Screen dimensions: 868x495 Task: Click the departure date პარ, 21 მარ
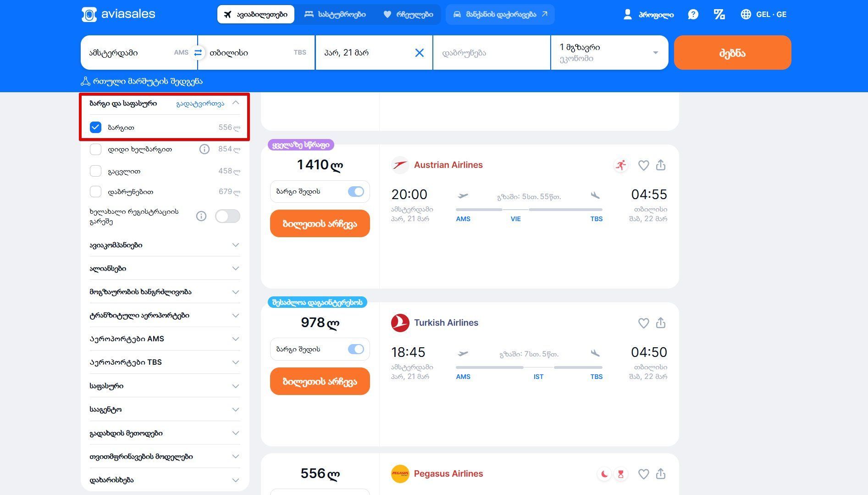point(346,53)
